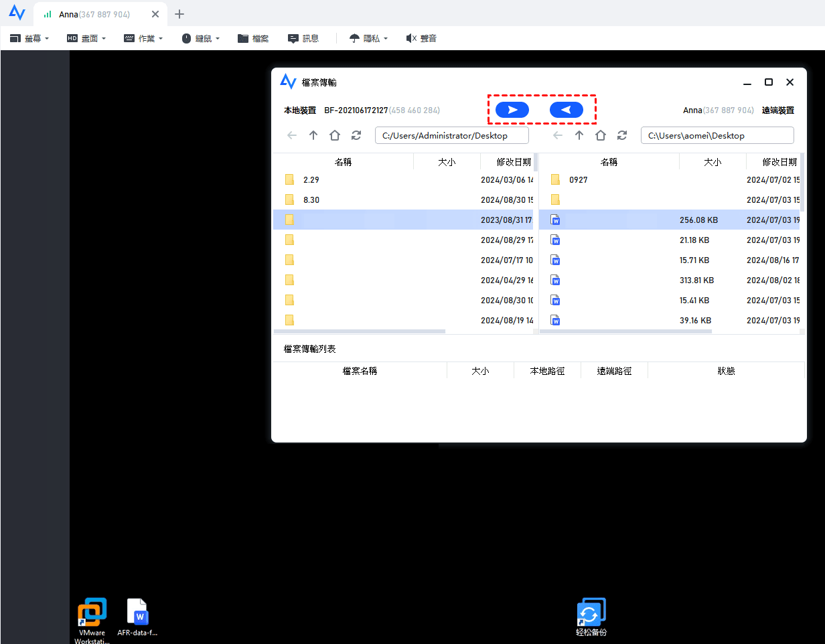Go up one folder in remote pane

point(579,135)
